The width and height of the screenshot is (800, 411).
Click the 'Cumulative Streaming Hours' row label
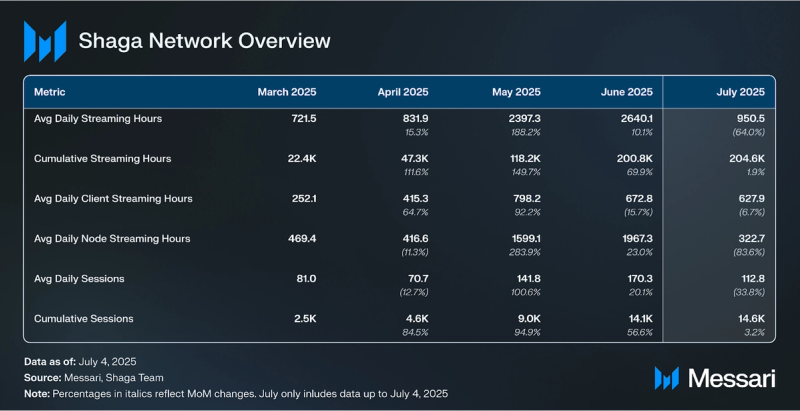pyautogui.click(x=103, y=159)
